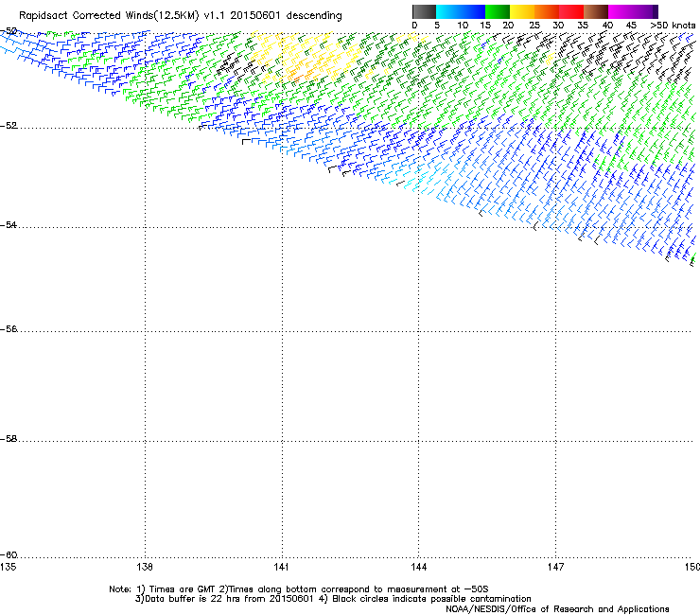
Task: Click the '147' longitude axis label
Action: coord(555,567)
